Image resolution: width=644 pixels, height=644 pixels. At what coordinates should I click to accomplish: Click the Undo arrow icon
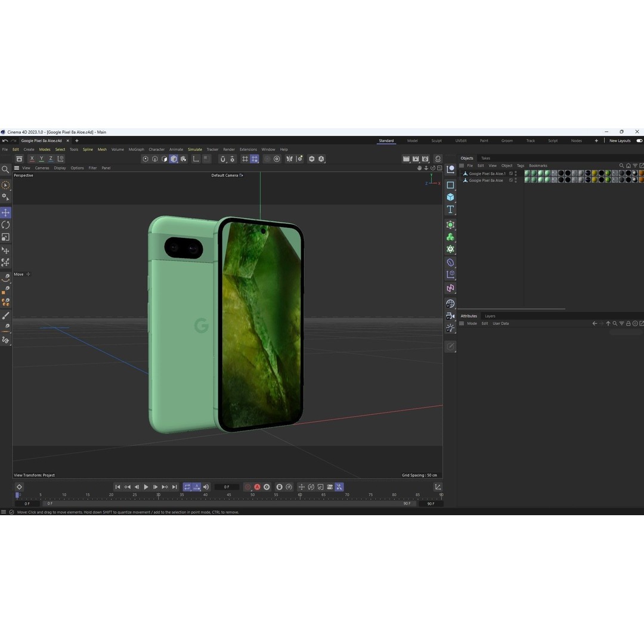pos(5,141)
